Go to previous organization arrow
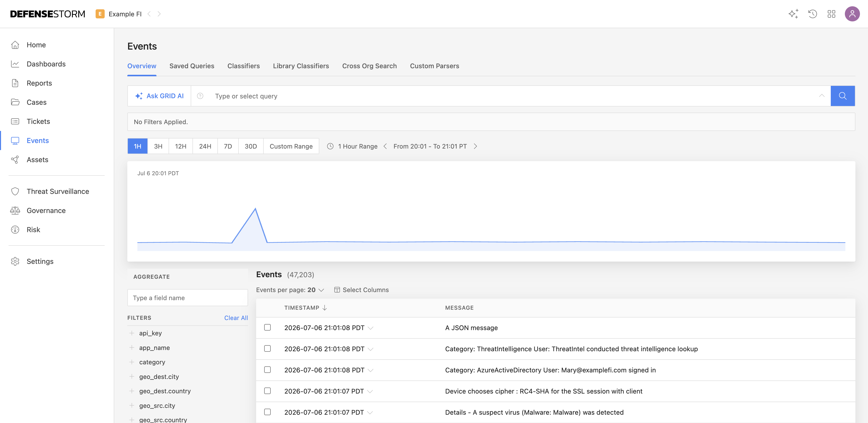The height and width of the screenshot is (423, 868). point(149,14)
